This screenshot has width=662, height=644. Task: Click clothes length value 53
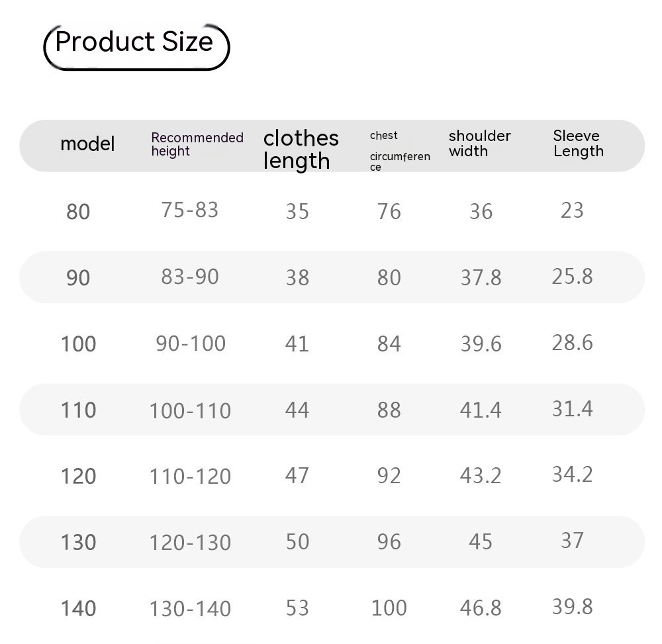(297, 608)
